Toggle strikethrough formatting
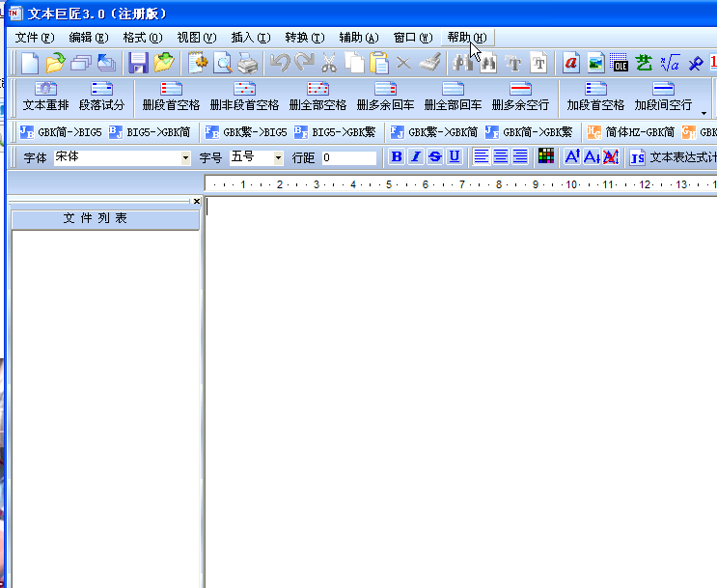717x588 pixels. (435, 157)
